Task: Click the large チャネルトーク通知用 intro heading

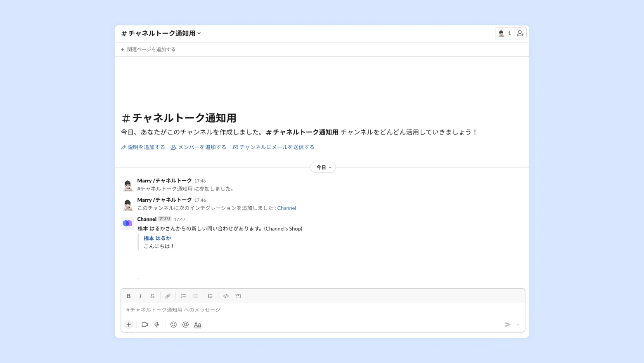Action: [179, 118]
